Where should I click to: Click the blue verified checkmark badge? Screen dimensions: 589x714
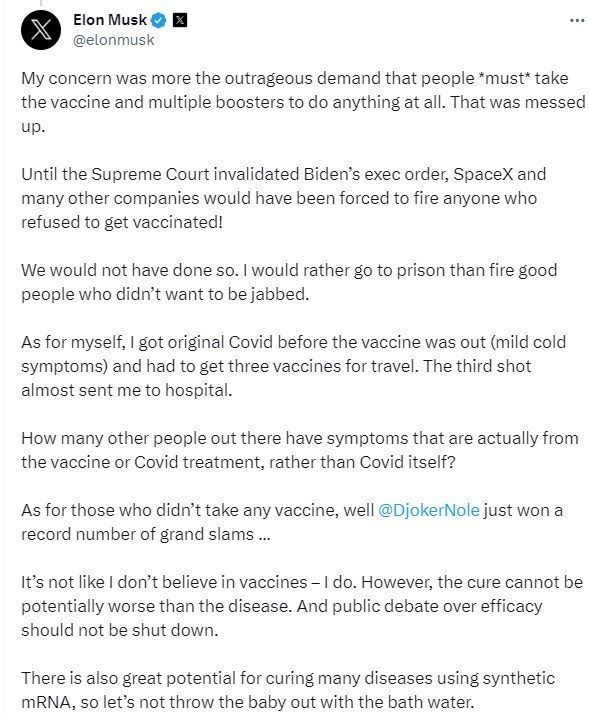coord(159,20)
